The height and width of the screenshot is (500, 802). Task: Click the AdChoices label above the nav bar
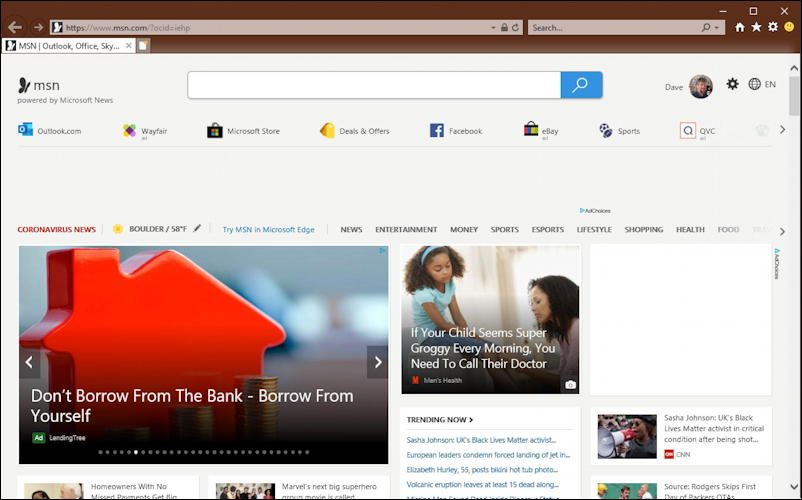click(595, 211)
